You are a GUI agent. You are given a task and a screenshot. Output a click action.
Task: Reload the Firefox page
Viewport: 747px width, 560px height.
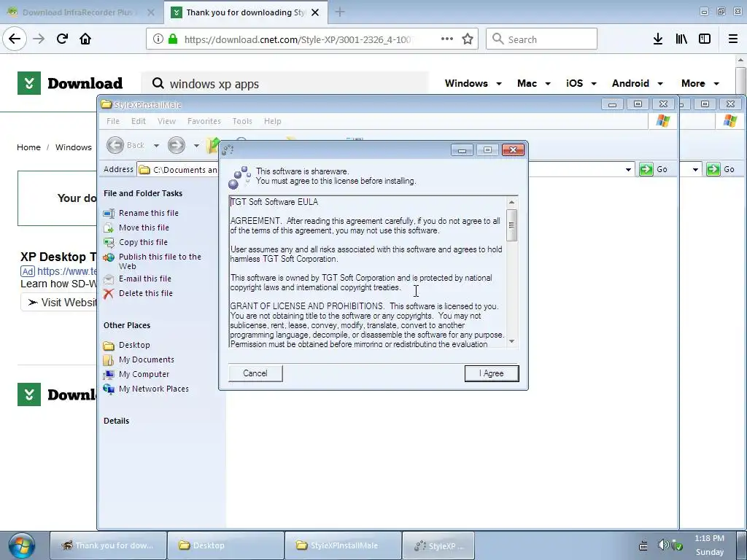pyautogui.click(x=62, y=39)
